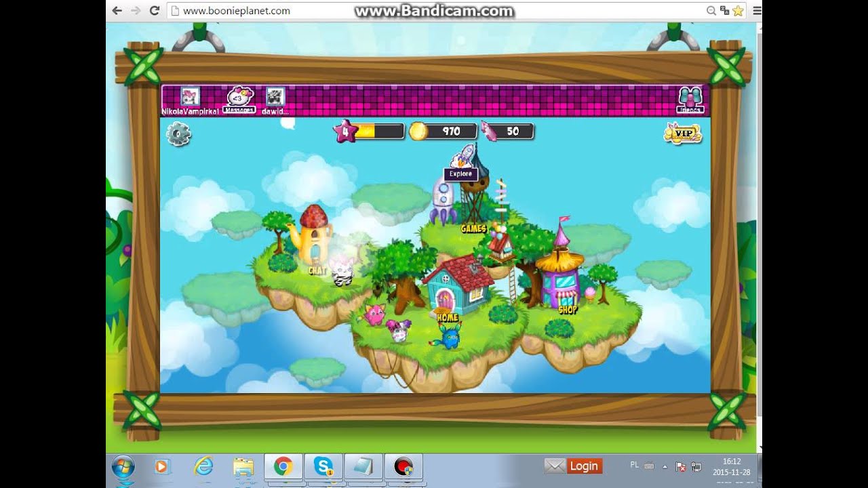This screenshot has width=868, height=488.
Task: Go back in the browser
Action: click(117, 11)
